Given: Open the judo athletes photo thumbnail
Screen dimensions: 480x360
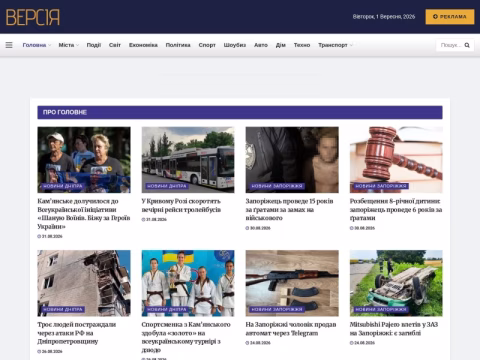Looking at the screenshot, I should coord(188,283).
